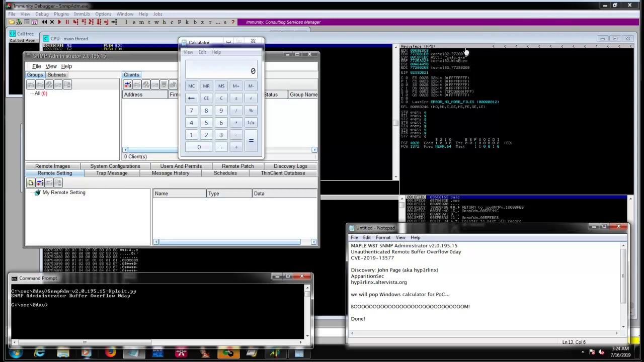This screenshot has height=362, width=644.
Task: Click the Name column header in remote settings
Action: (x=180, y=194)
